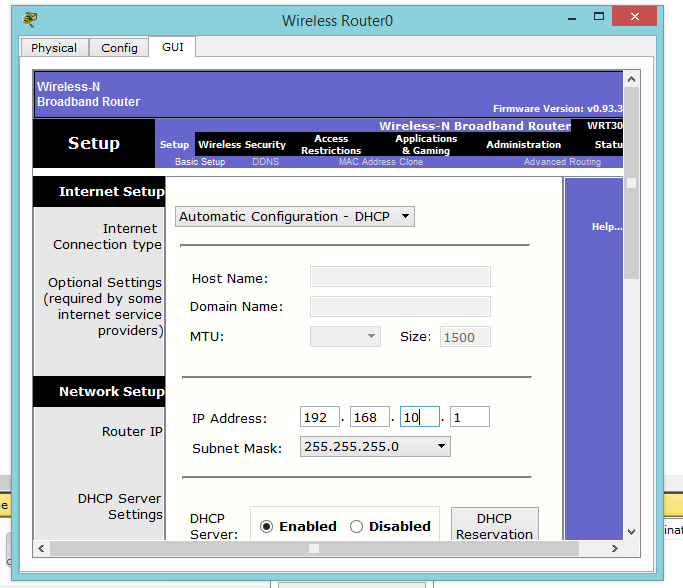Click the second IP octet field 168
The height and width of the screenshot is (588, 683).
pos(369,417)
